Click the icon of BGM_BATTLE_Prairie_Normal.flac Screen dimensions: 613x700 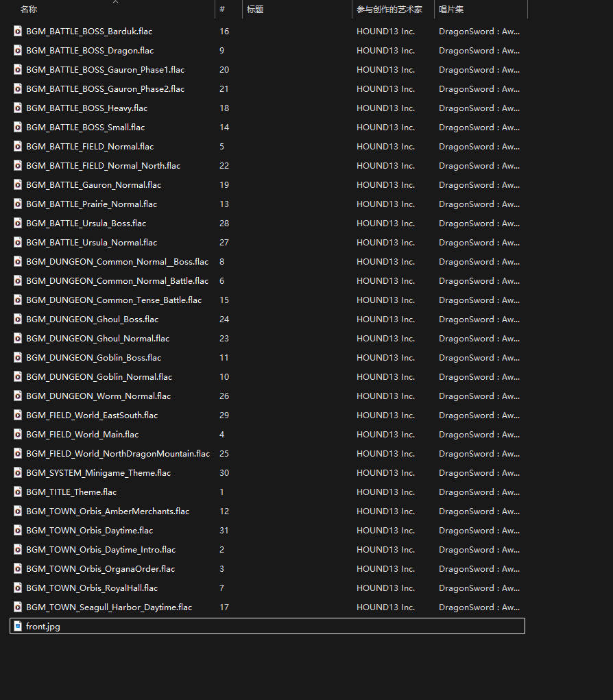17,204
